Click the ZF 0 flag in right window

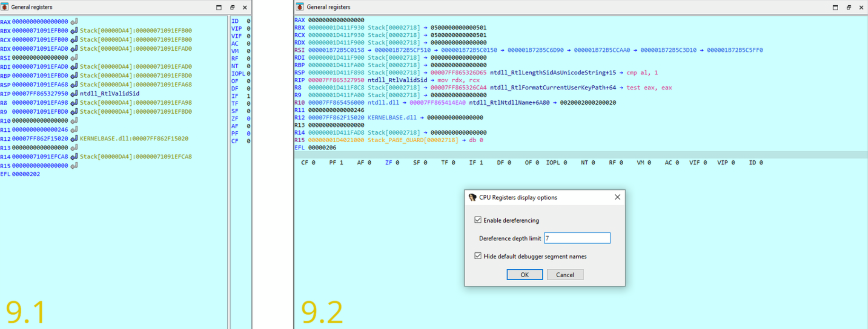click(x=392, y=163)
